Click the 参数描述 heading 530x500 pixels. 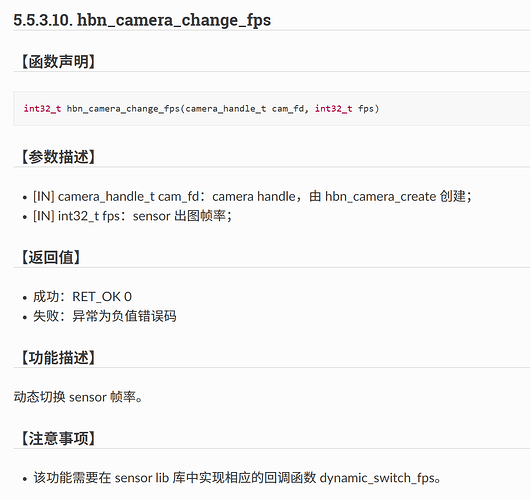(58, 157)
